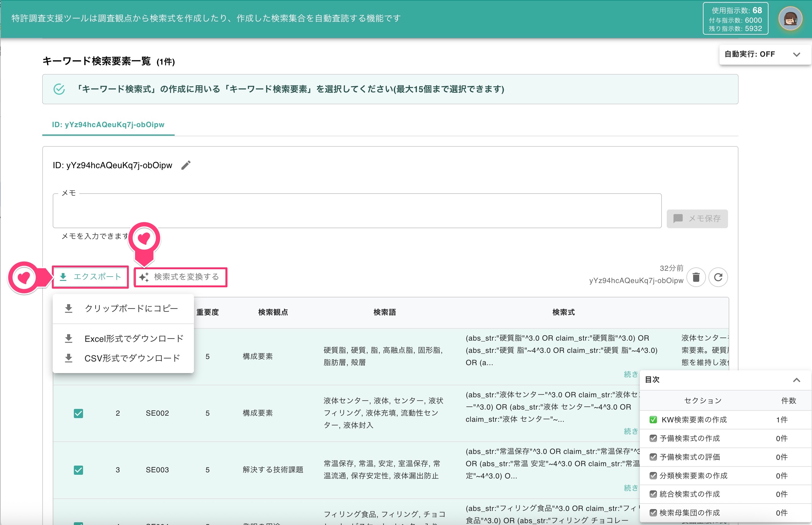The image size is (812, 525).
Task: Click the green check circle info icon
Action: coord(59,89)
